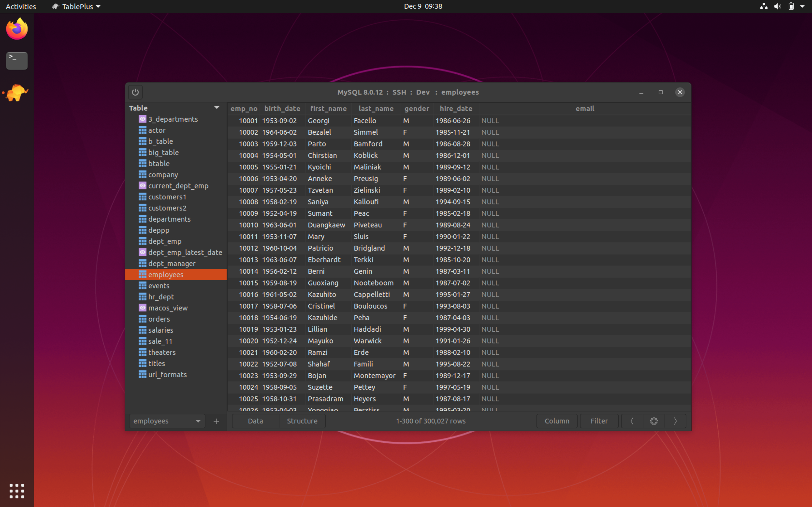
Task: Click the next page navigation arrow
Action: click(x=675, y=421)
